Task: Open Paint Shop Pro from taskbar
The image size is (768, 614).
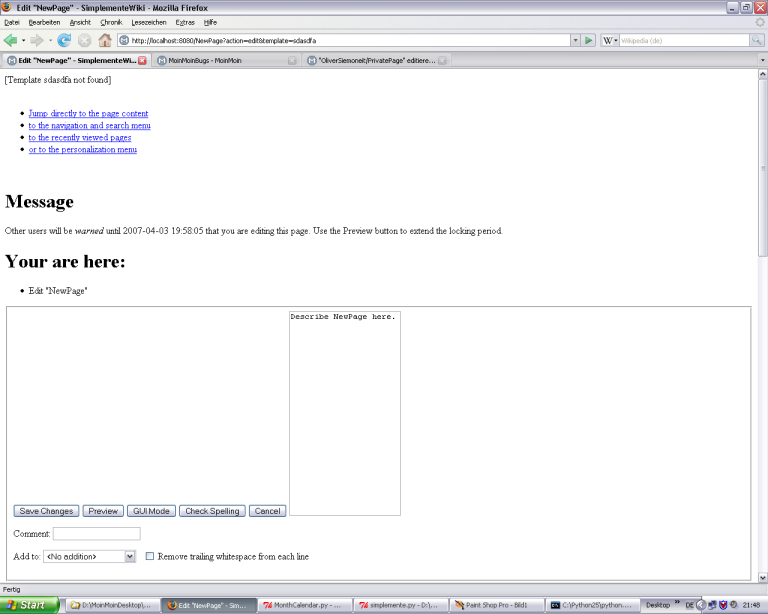Action: pos(497,605)
